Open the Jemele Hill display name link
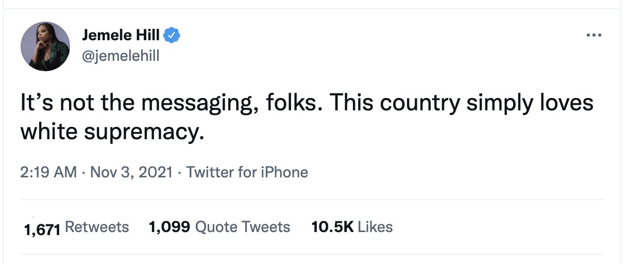Image resolution: width=644 pixels, height=264 pixels. pyautogui.click(x=121, y=36)
